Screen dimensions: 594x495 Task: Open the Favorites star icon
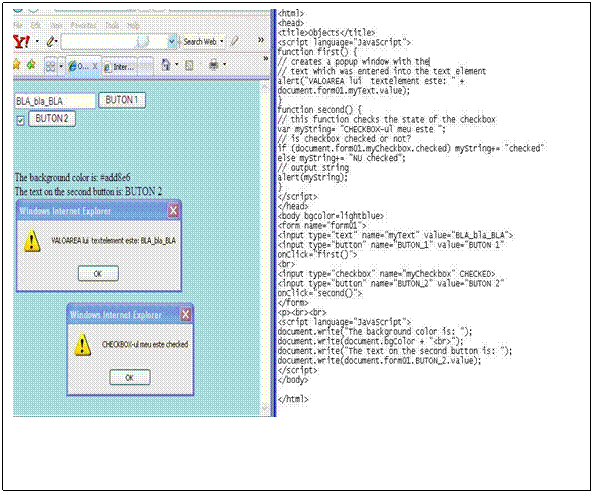17,64
